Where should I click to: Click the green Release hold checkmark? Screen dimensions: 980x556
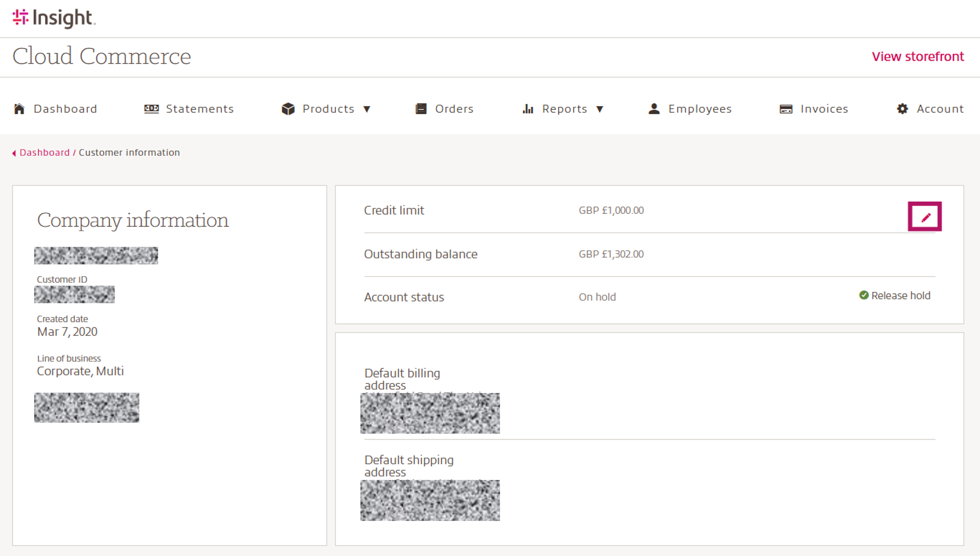tap(864, 295)
